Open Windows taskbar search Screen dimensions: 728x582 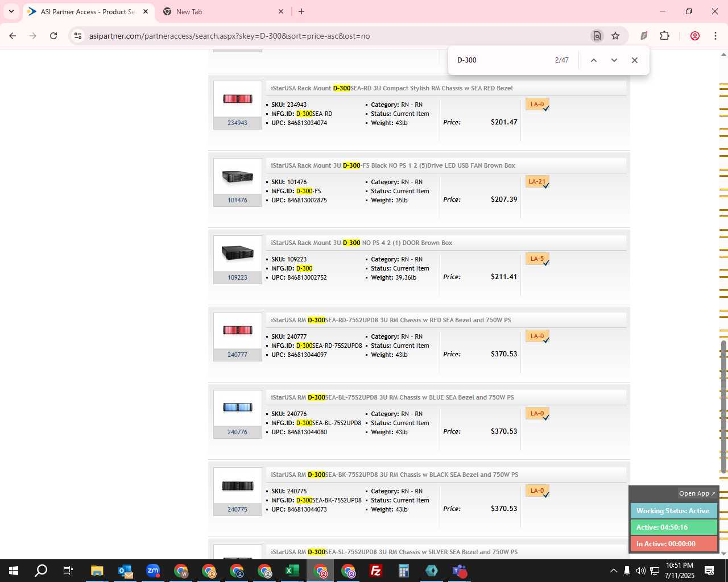[x=41, y=571]
